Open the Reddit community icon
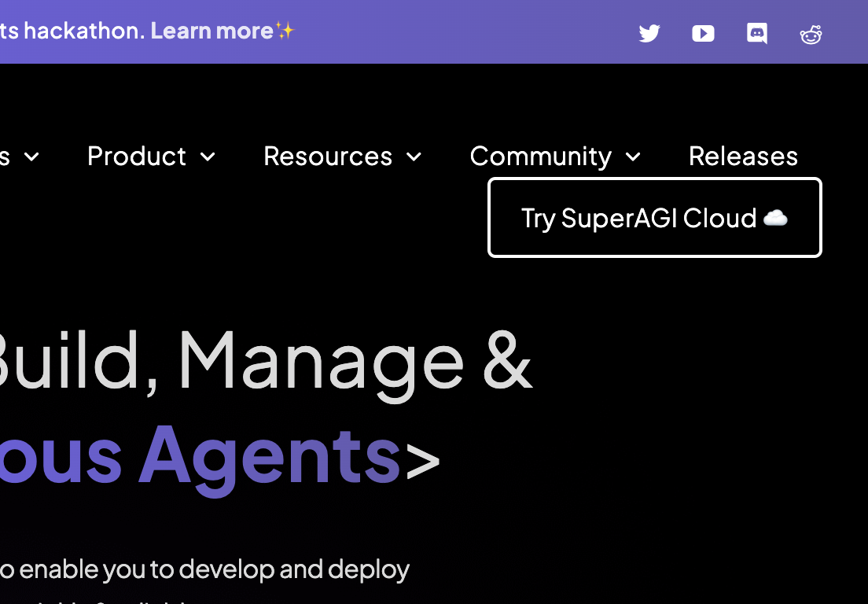The height and width of the screenshot is (604, 868). (x=811, y=35)
